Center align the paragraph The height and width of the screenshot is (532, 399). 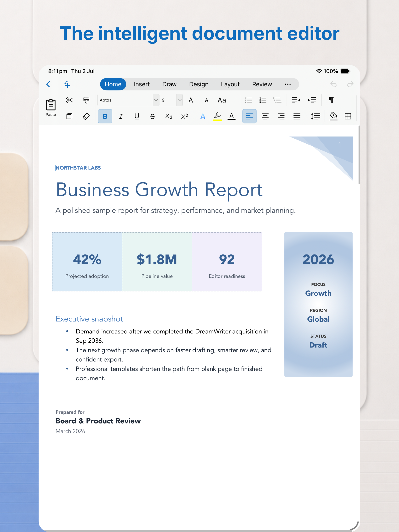265,116
